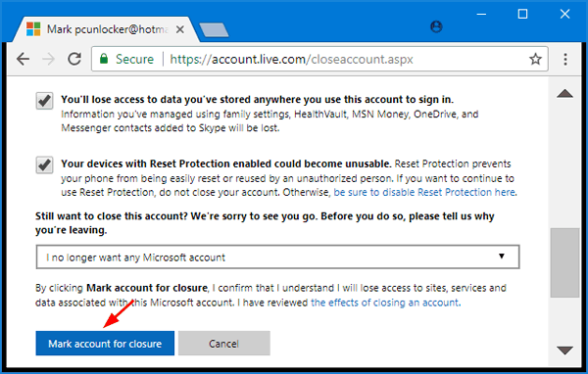Click the forward navigation arrow
This screenshot has width=588, height=374.
point(48,59)
